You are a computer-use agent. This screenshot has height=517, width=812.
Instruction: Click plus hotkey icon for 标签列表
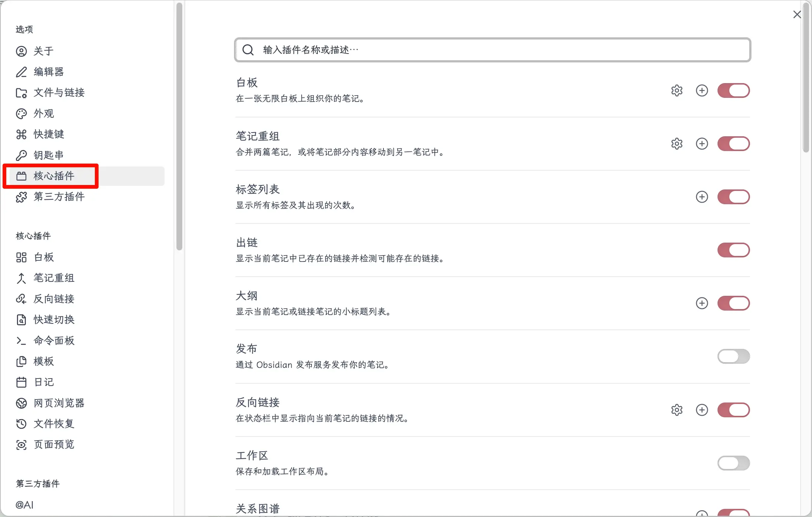pos(702,197)
